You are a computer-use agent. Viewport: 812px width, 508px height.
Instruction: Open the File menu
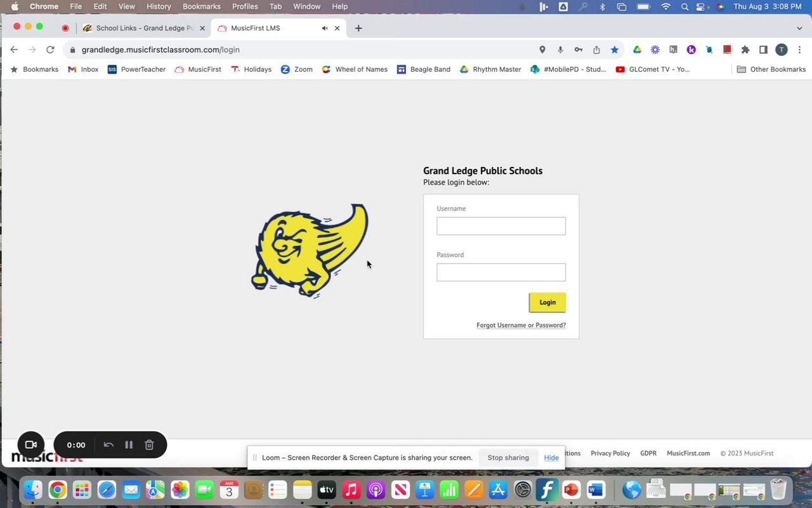point(75,6)
